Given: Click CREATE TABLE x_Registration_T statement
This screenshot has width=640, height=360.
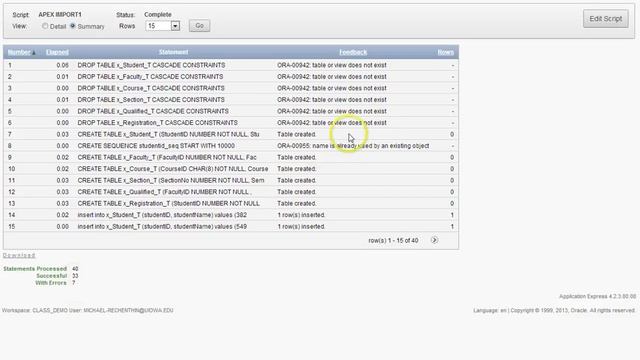Looking at the screenshot, I should click(x=168, y=203).
